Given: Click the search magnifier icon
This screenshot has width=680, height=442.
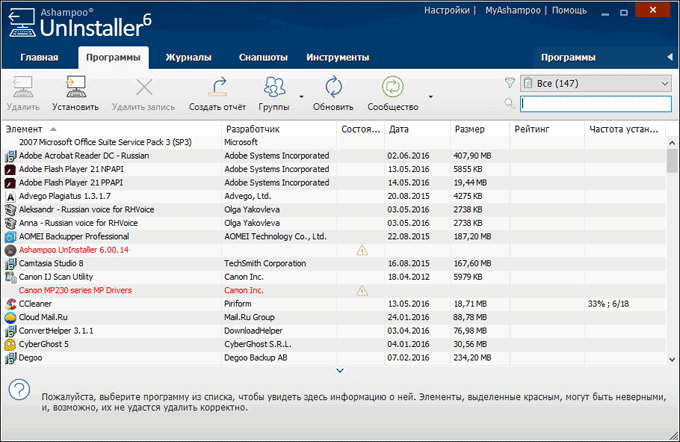Looking at the screenshot, I should [510, 103].
